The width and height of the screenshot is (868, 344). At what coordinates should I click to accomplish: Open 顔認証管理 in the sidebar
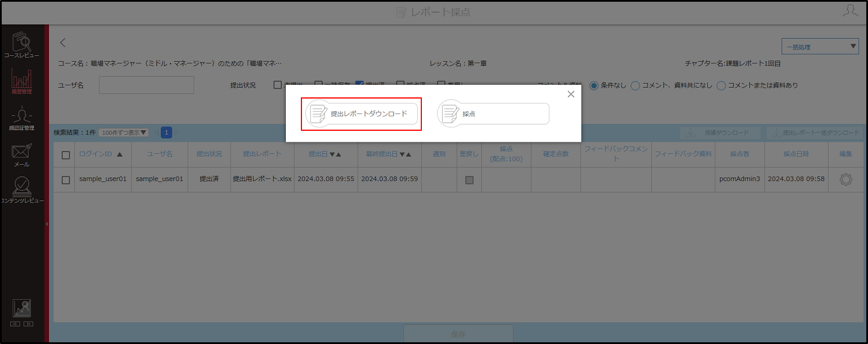coord(22,118)
